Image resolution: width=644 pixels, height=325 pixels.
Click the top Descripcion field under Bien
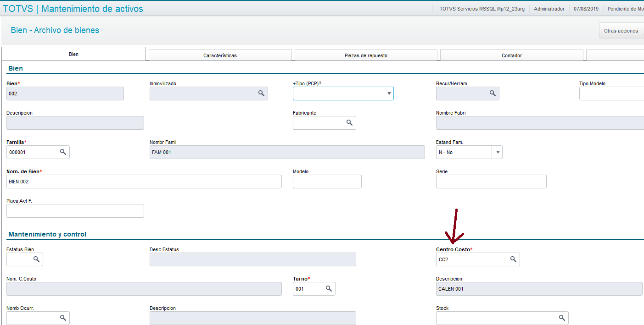tap(75, 123)
